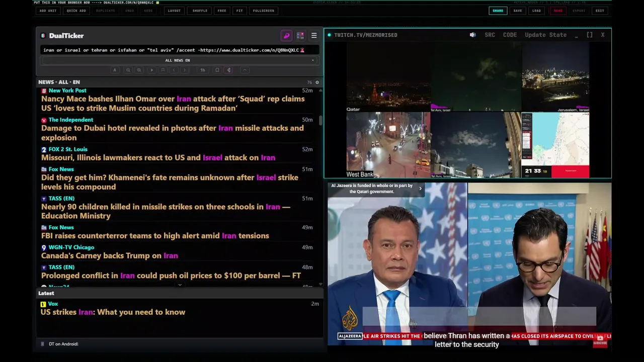Open Missouri, Illinois lawmakers react headline

(x=158, y=157)
